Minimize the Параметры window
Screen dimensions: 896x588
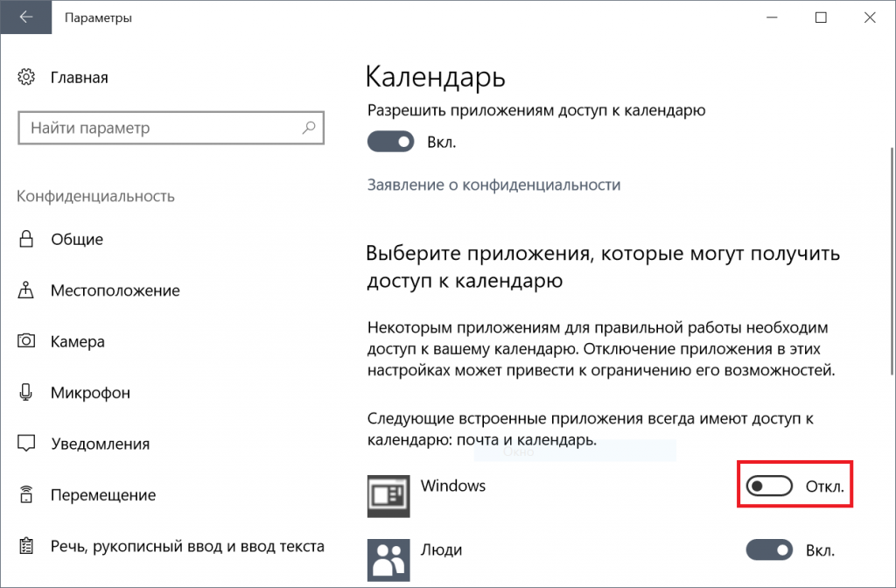(x=772, y=17)
